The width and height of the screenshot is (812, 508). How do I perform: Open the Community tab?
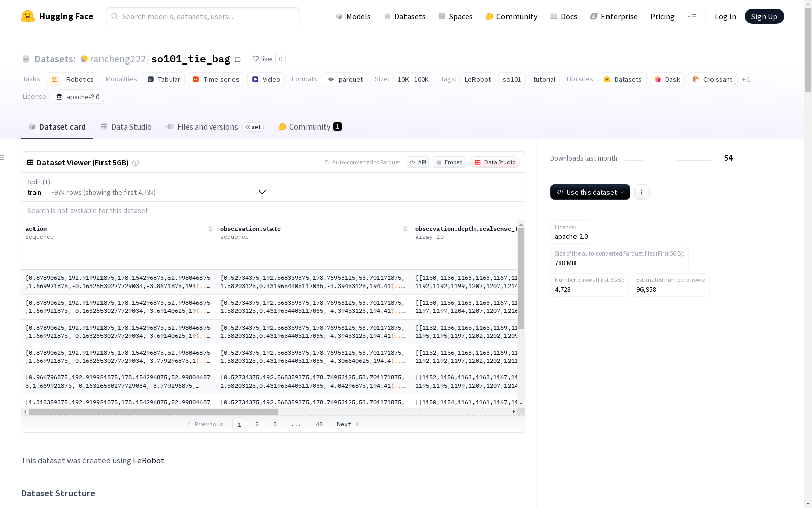(x=310, y=127)
